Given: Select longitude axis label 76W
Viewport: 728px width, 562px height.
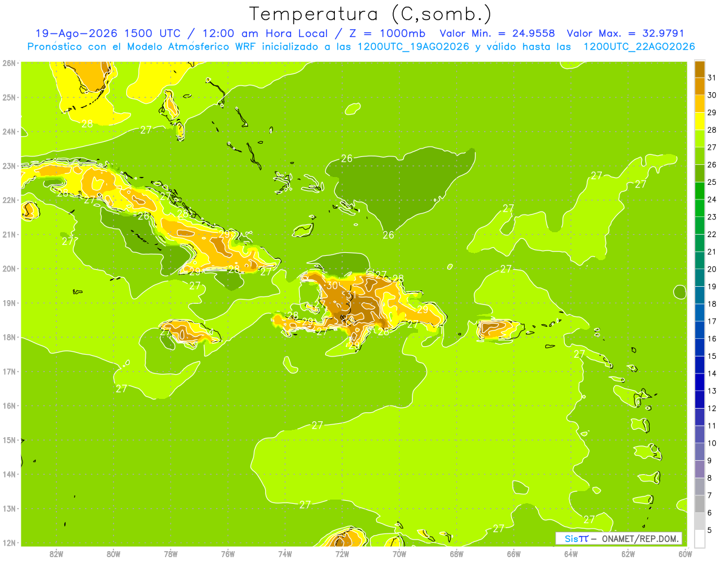Looking at the screenshot, I should point(227,554).
